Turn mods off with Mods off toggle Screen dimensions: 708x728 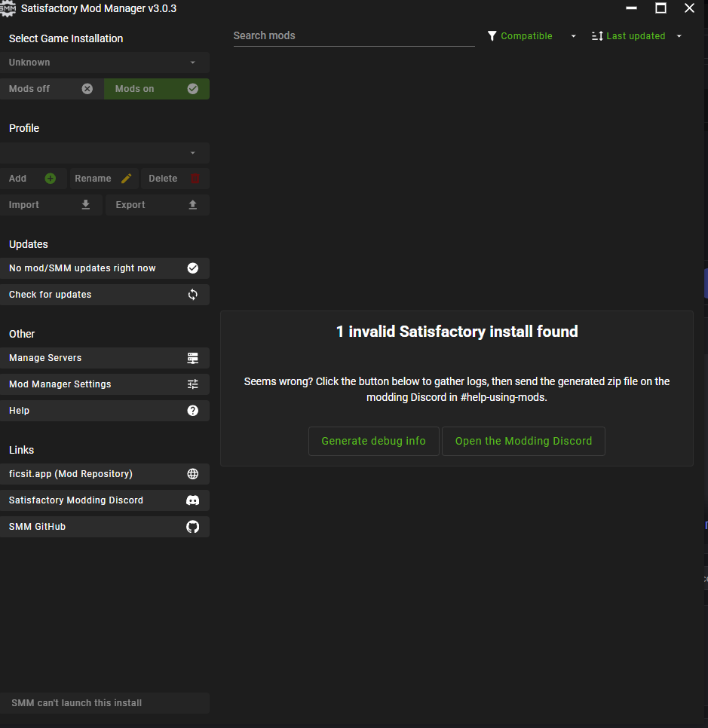(x=52, y=89)
